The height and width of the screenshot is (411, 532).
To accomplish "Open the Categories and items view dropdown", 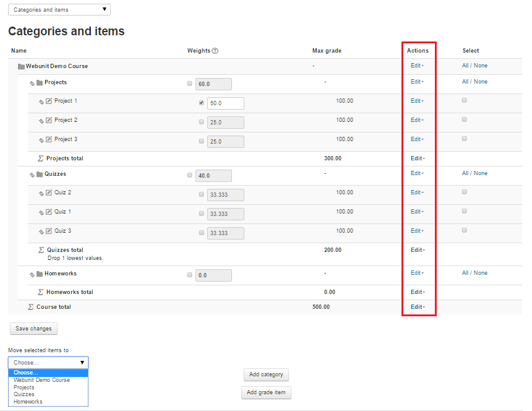I will (59, 10).
